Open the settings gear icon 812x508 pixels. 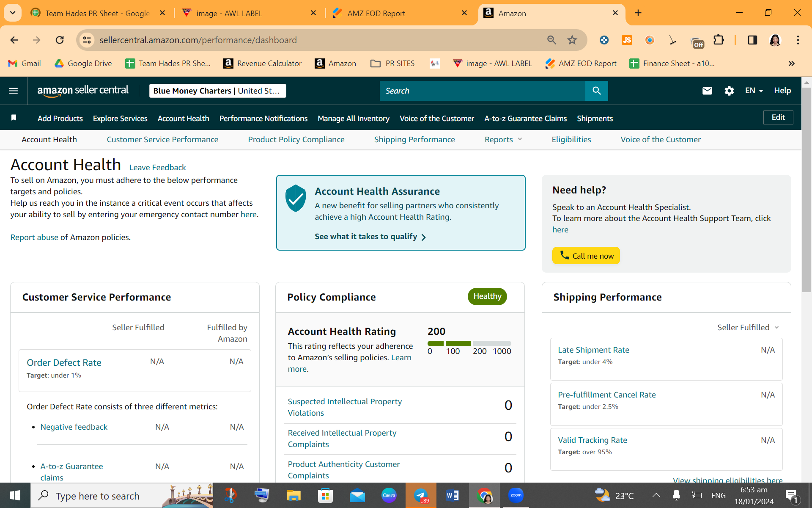tap(729, 91)
